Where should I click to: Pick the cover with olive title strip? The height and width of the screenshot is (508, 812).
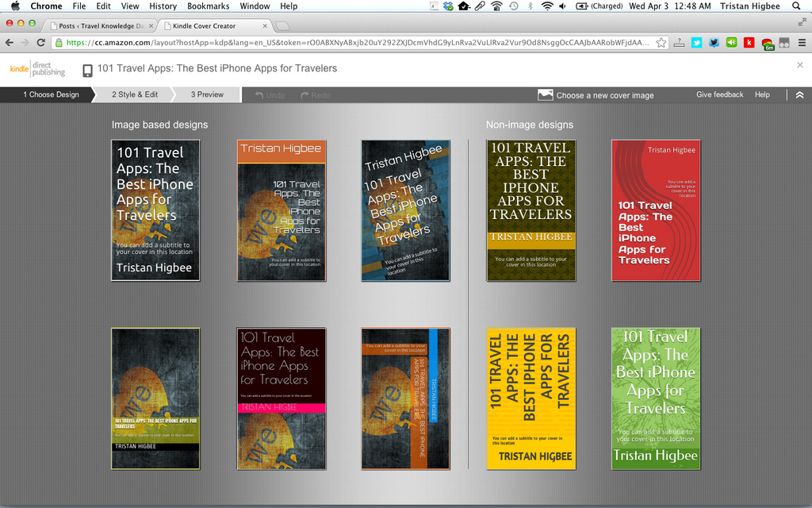[x=155, y=398]
